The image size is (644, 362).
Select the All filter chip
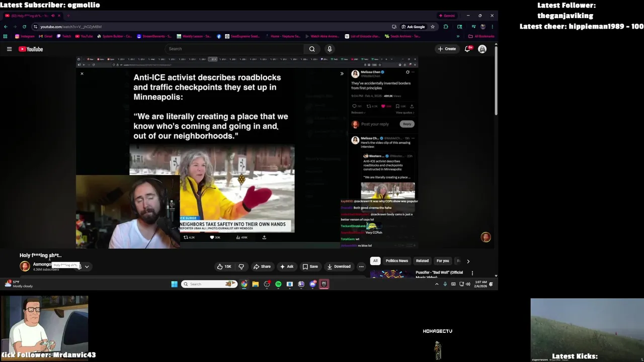click(x=375, y=261)
